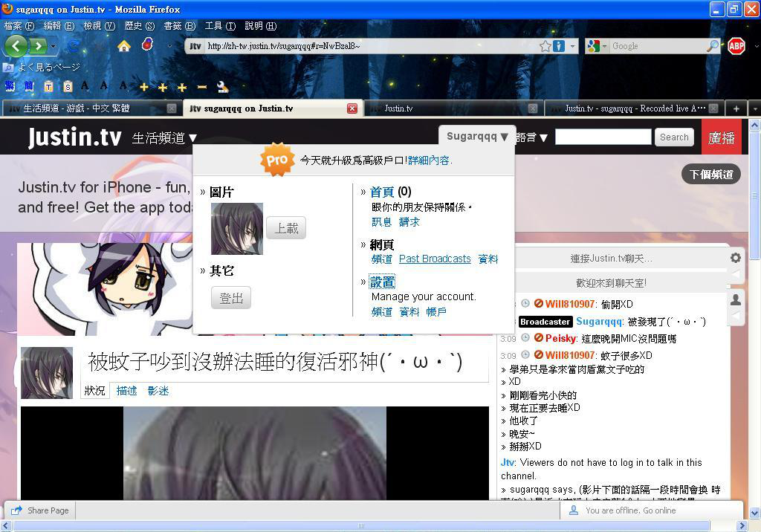Viewport: 761px width, 532px height.
Task: Click the Pro badge icon
Action: [277, 160]
